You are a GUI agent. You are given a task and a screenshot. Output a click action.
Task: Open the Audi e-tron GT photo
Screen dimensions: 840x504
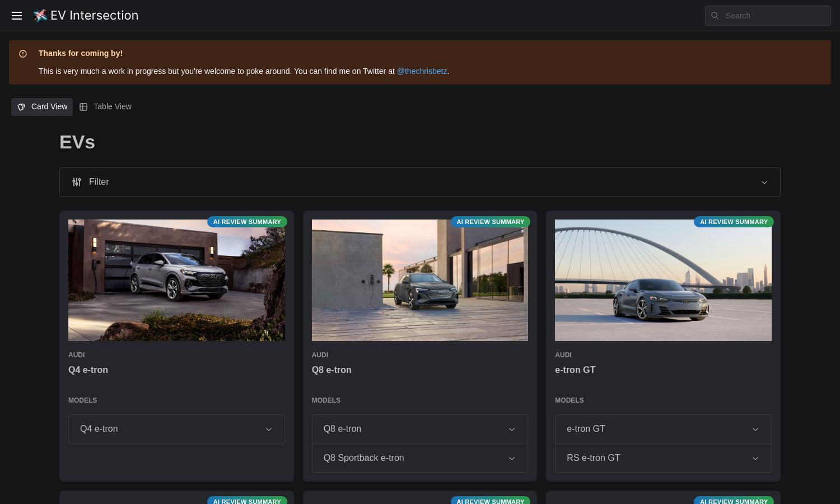tap(663, 280)
